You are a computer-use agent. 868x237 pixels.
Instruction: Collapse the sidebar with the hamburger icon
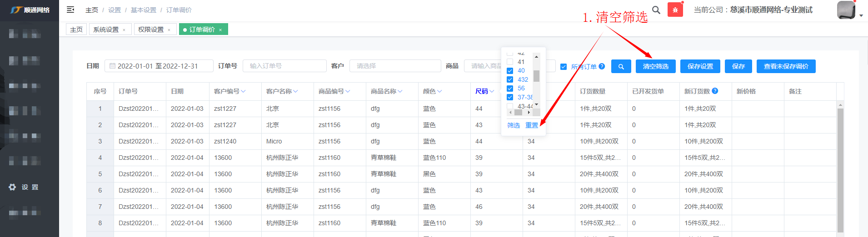pyautogui.click(x=70, y=10)
